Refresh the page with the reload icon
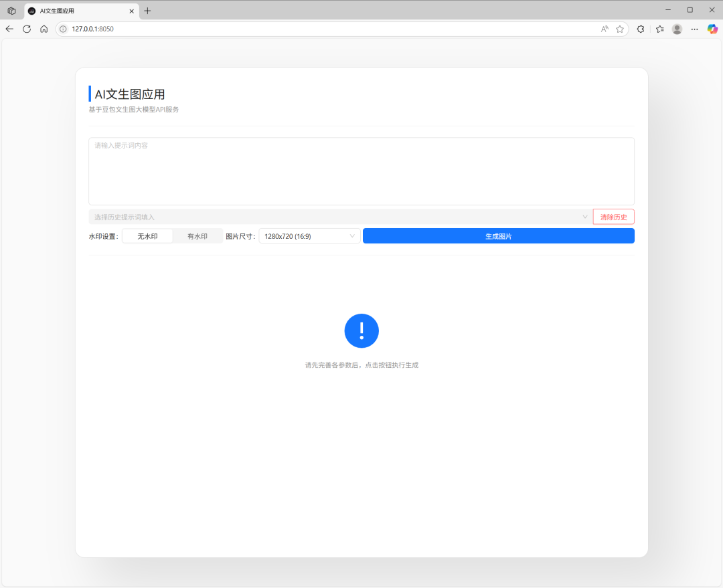 click(26, 29)
